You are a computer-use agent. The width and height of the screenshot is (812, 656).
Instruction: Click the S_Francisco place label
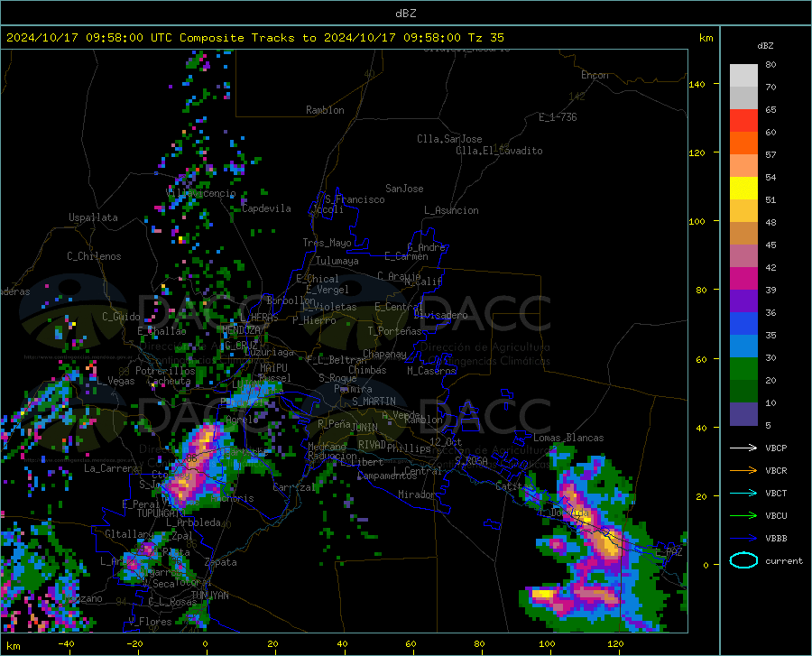[x=355, y=199]
